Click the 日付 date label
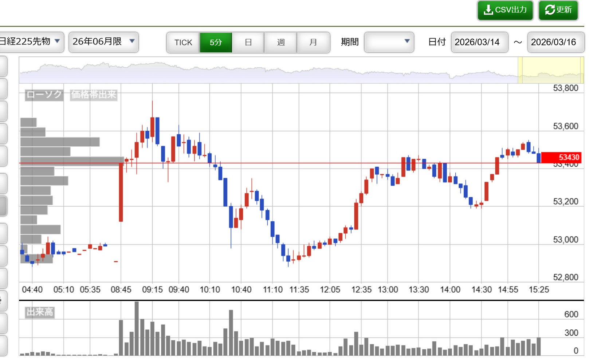The height and width of the screenshot is (364, 593). (437, 42)
